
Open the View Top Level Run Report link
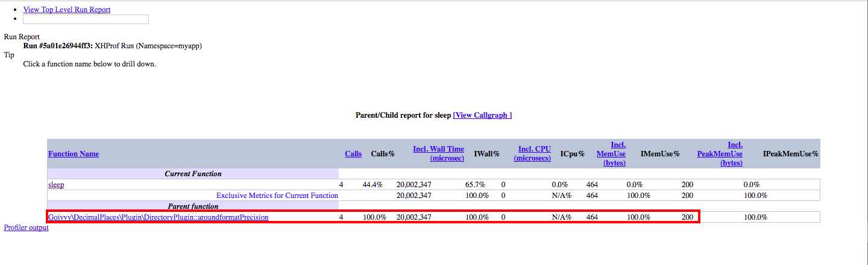66,10
